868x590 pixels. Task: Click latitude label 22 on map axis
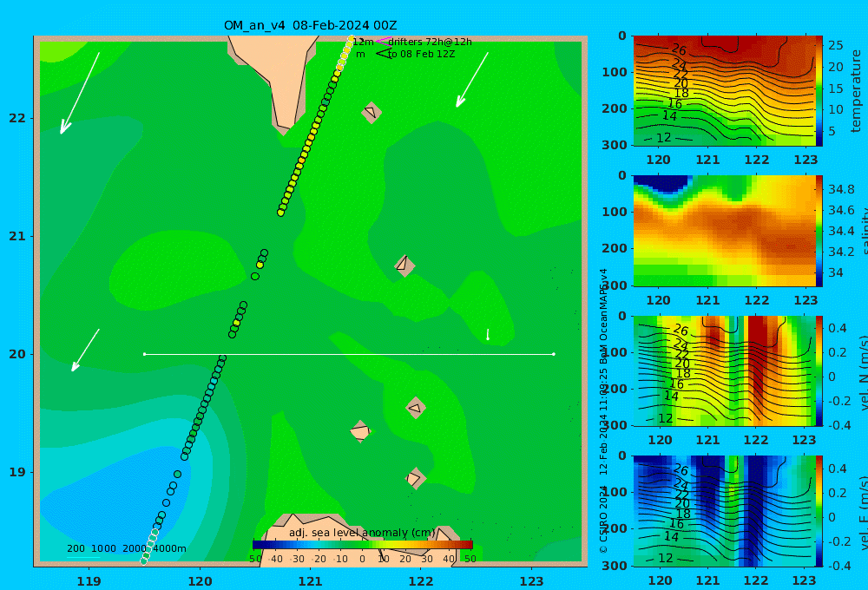click(x=17, y=118)
